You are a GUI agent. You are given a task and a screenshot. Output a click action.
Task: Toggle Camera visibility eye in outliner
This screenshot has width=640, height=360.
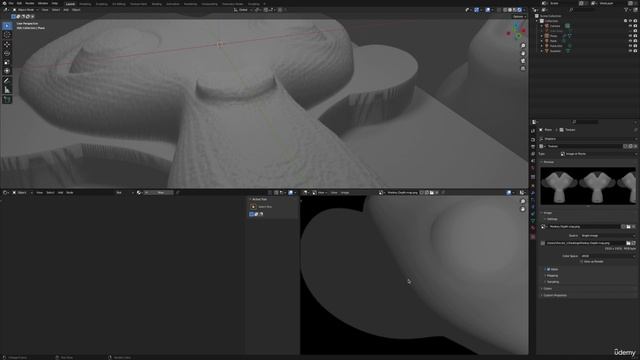coord(630,26)
